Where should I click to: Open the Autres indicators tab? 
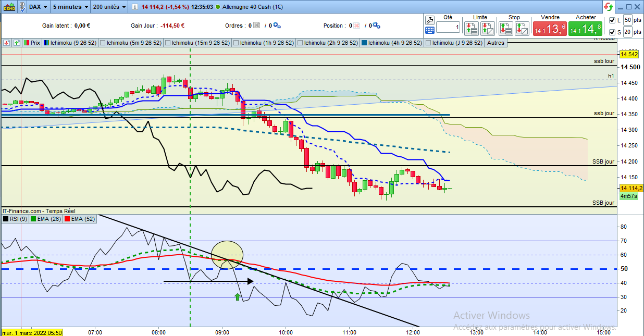(x=496, y=43)
